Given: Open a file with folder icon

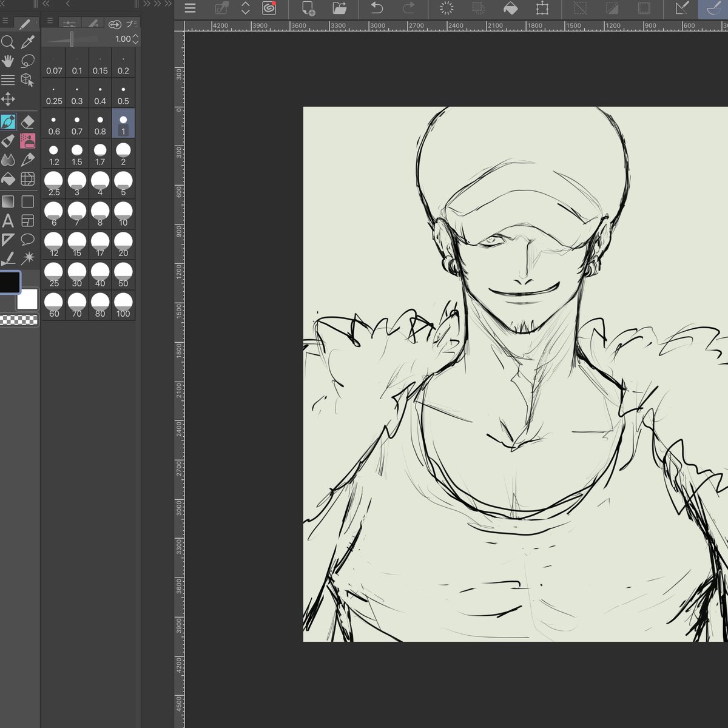Looking at the screenshot, I should click(x=340, y=8).
